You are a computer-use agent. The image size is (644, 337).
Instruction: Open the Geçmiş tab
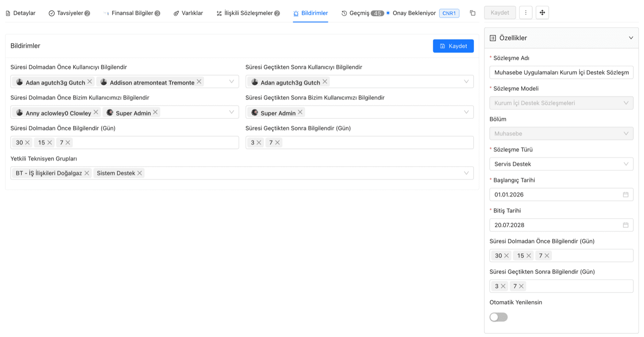click(362, 13)
